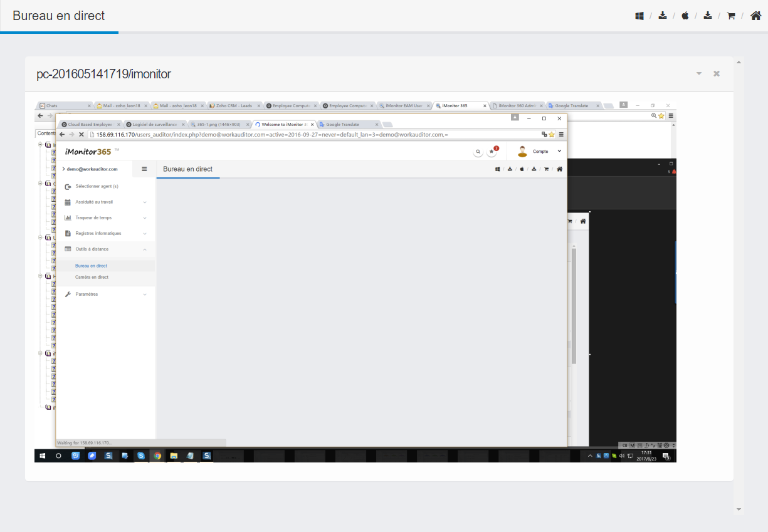Click the inner-page cart icon in iMonitor365 toolbar

click(x=546, y=169)
